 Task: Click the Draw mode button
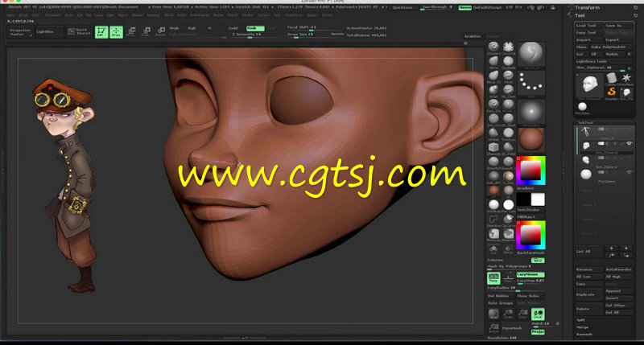click(116, 32)
